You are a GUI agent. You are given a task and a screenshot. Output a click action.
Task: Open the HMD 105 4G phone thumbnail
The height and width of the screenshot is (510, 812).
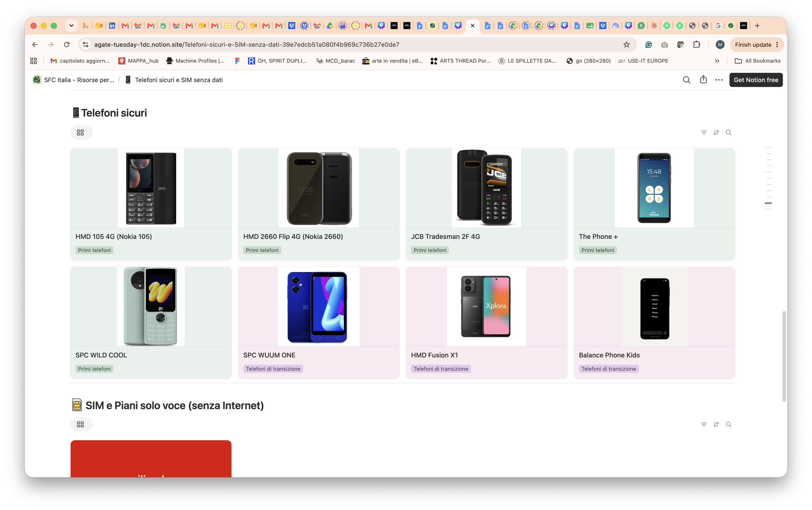coord(151,188)
